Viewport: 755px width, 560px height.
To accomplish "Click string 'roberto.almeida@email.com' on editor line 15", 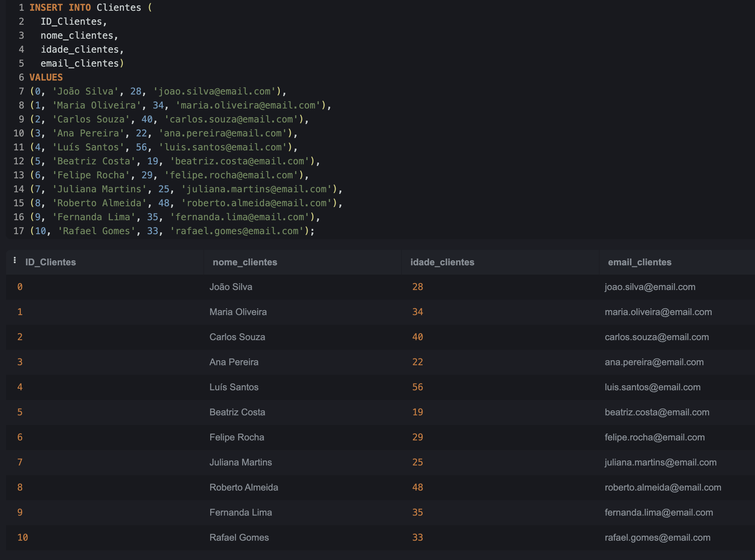I will pos(256,203).
